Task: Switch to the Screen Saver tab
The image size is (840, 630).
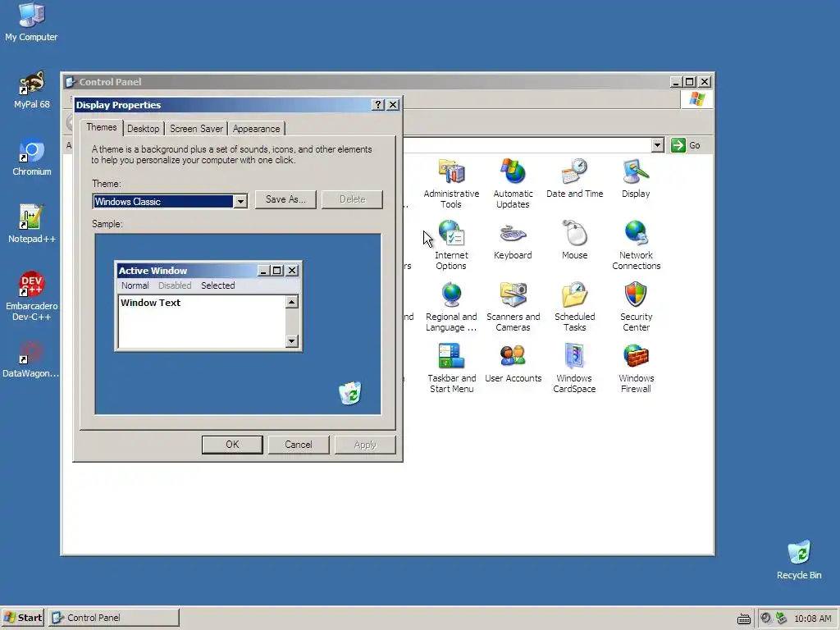Action: tap(196, 129)
